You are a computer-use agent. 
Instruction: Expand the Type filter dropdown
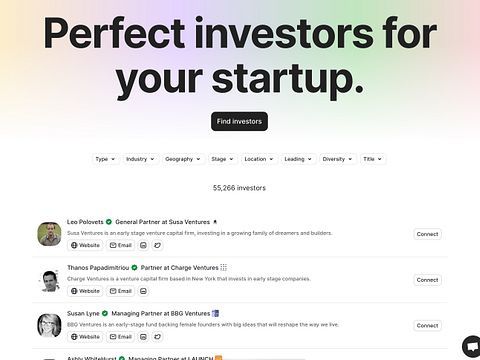pos(105,159)
